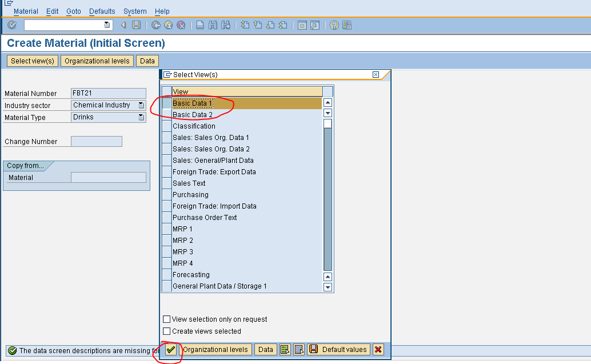591x364 pixels.
Task: Open the Defaults menu
Action: point(102,11)
